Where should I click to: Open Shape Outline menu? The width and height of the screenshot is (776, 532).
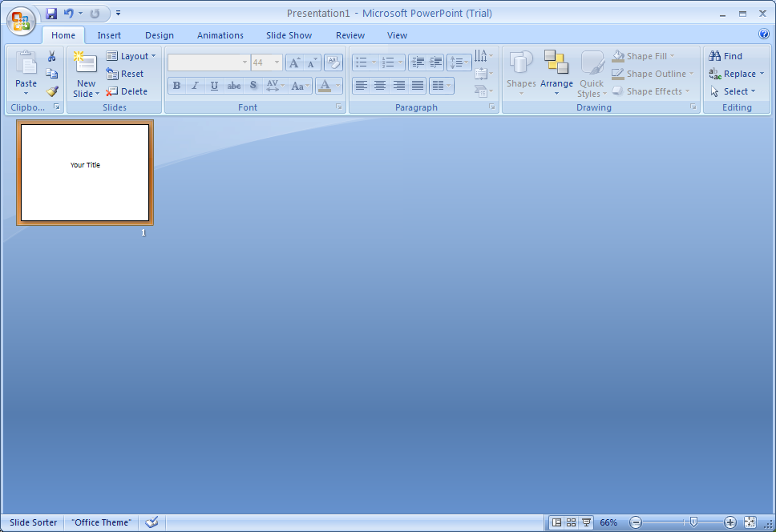tap(653, 74)
